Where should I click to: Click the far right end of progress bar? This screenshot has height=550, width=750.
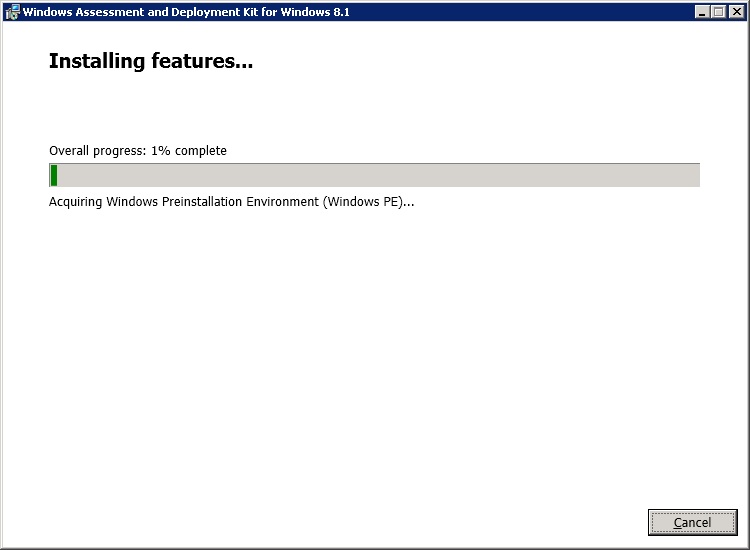click(694, 176)
